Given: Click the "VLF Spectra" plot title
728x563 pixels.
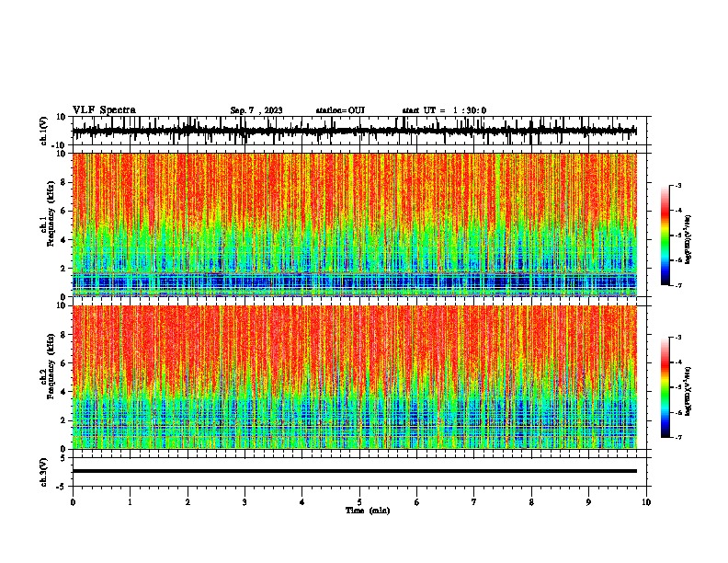Looking at the screenshot, I should pyautogui.click(x=104, y=110).
